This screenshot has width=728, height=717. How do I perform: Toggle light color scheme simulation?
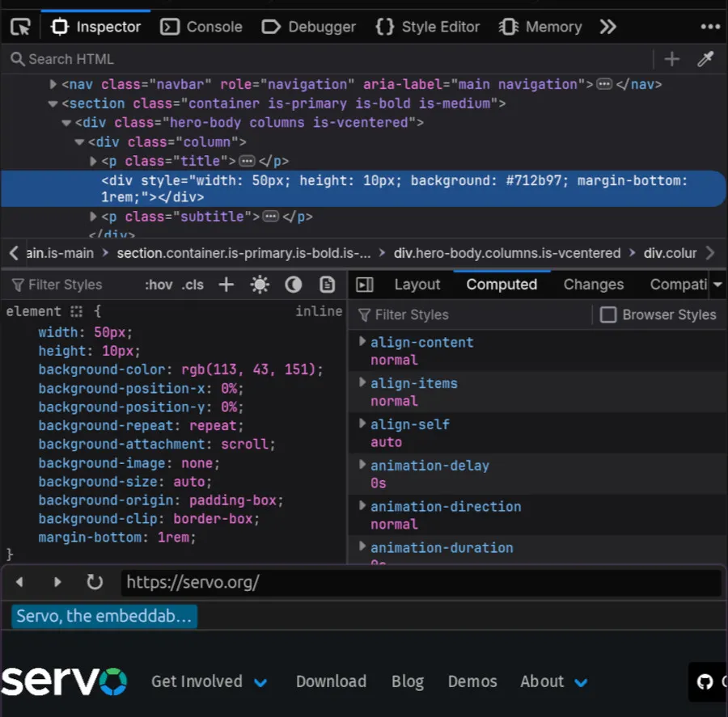pos(260,285)
